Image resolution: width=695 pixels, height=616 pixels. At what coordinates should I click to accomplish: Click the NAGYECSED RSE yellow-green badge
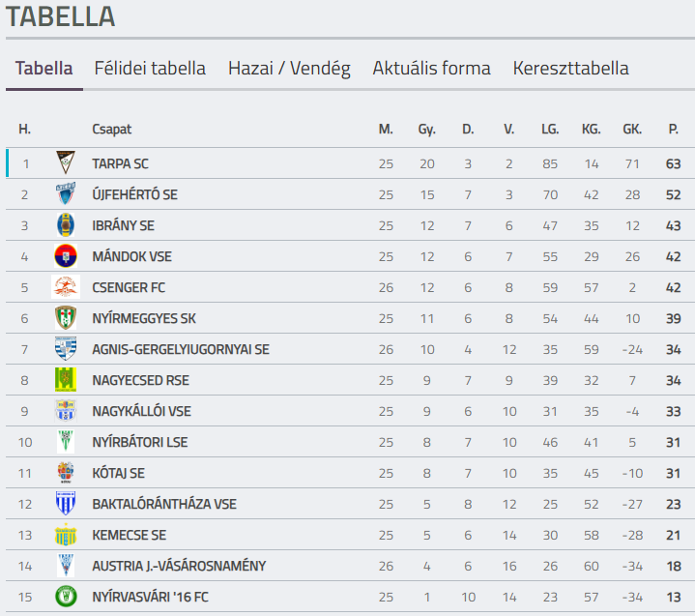tap(66, 380)
